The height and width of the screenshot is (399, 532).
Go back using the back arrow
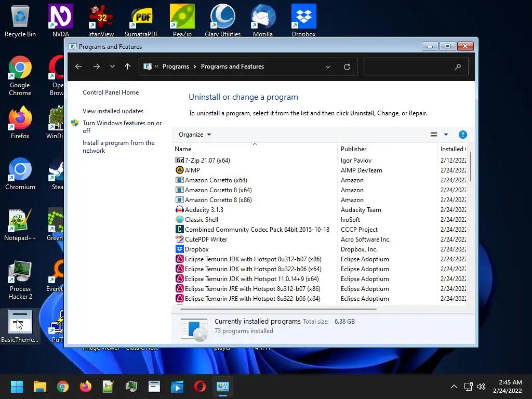78,66
